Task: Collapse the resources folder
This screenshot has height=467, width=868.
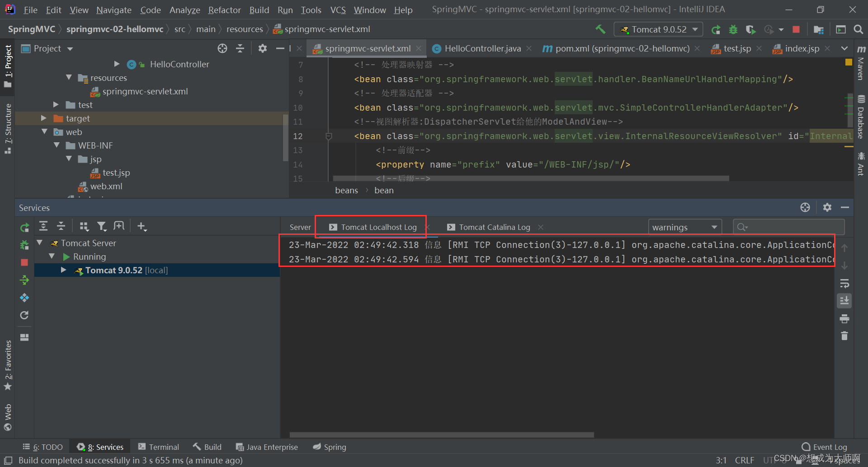Action: [69, 78]
